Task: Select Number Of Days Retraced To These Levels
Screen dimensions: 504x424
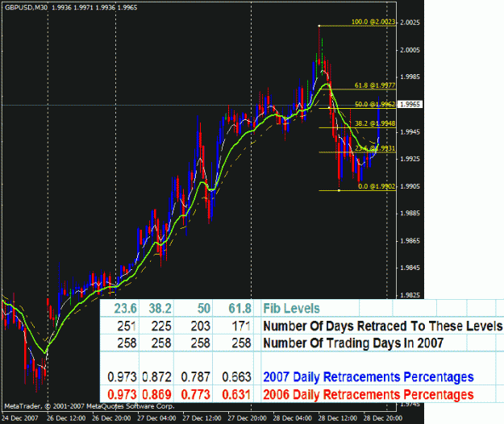Action: click(382, 326)
